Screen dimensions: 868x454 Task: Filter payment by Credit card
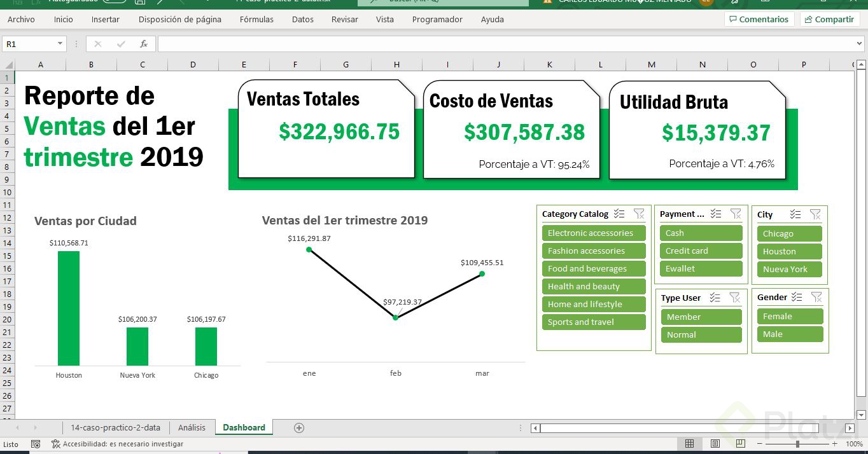(701, 251)
